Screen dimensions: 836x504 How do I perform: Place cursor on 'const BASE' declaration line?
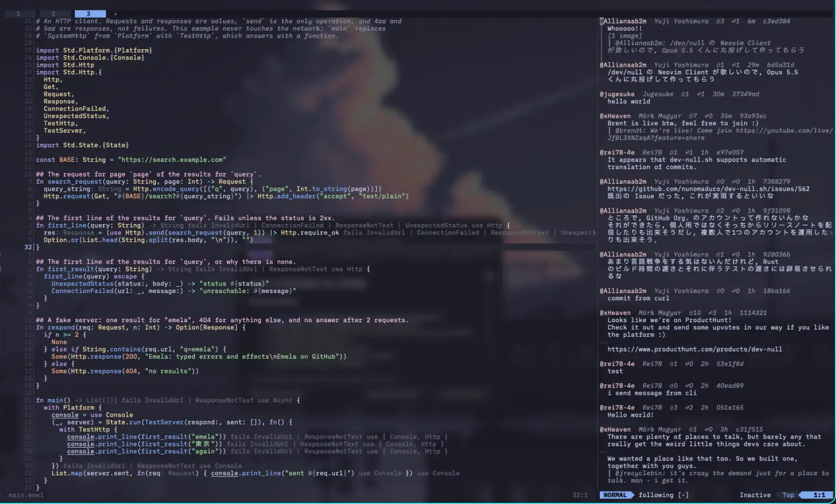coord(131,160)
